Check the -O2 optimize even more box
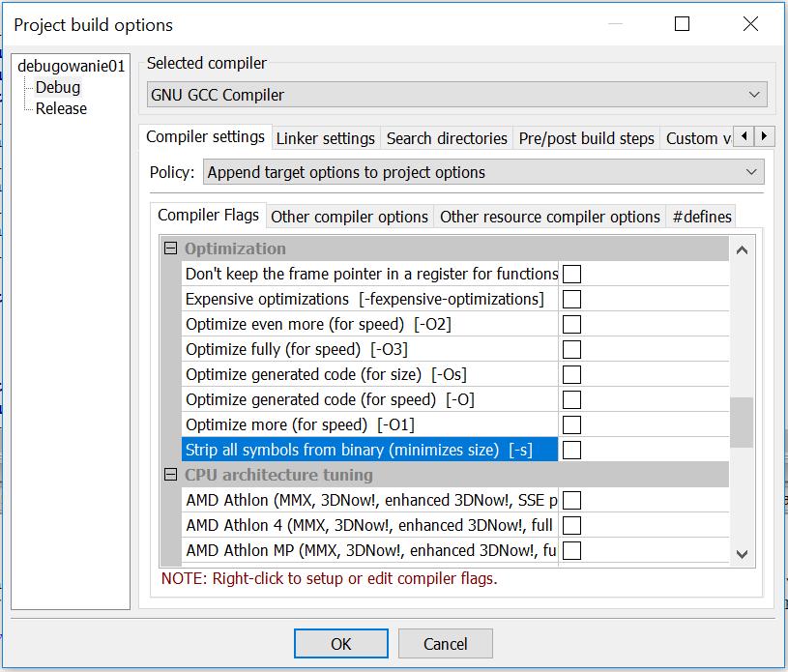Image resolution: width=788 pixels, height=672 pixels. pyautogui.click(x=571, y=325)
